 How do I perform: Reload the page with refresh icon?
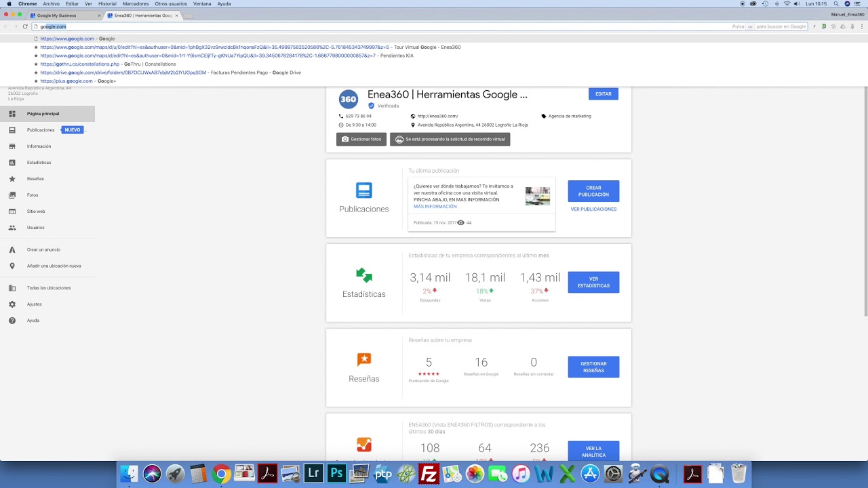tap(25, 26)
